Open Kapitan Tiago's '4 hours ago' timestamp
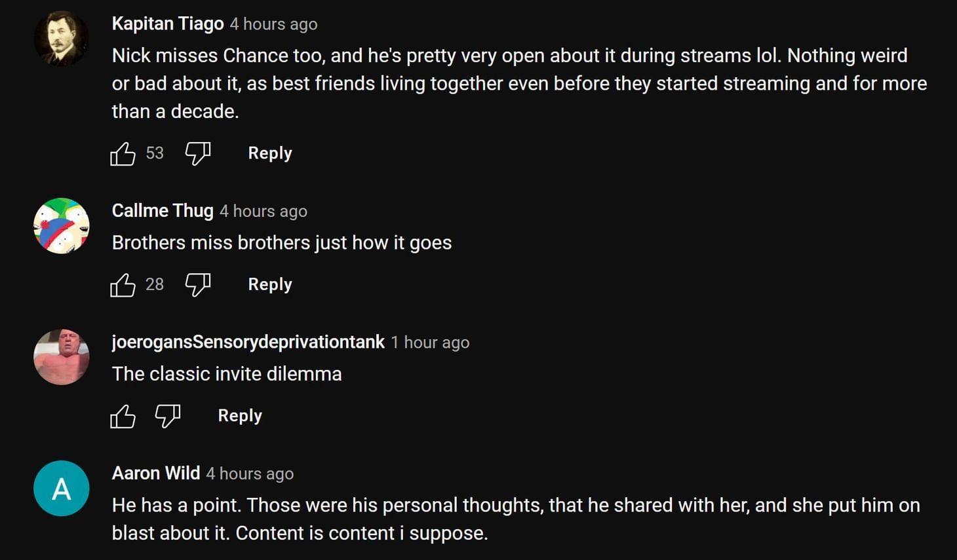This screenshot has height=560, width=957. (x=273, y=24)
